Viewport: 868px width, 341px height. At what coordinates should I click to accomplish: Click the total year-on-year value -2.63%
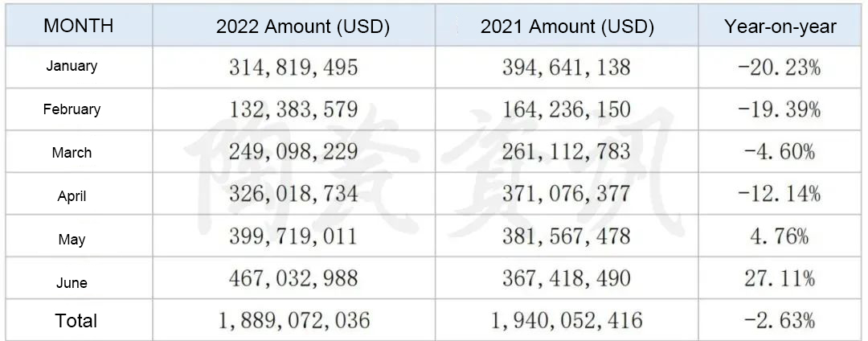point(780,320)
